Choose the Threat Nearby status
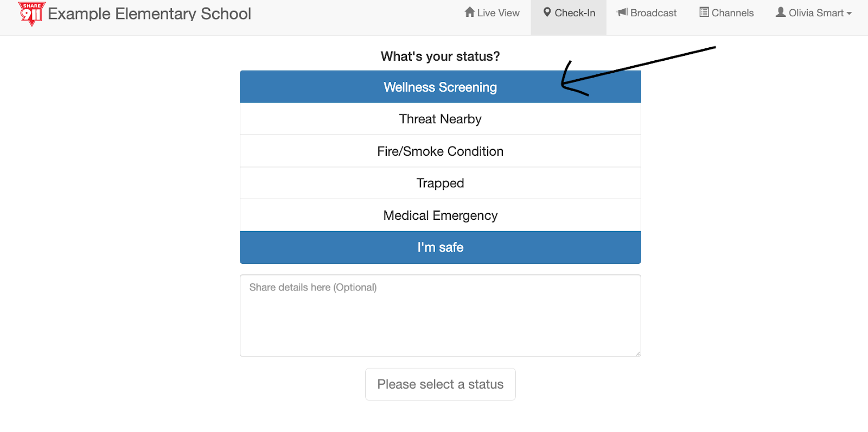The width and height of the screenshot is (868, 432). click(441, 119)
